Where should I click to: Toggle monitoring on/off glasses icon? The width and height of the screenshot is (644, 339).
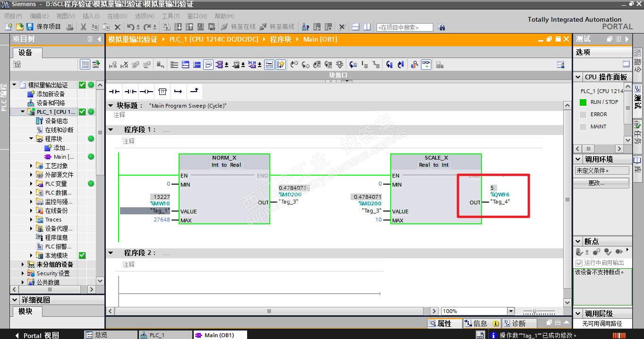pos(426,65)
